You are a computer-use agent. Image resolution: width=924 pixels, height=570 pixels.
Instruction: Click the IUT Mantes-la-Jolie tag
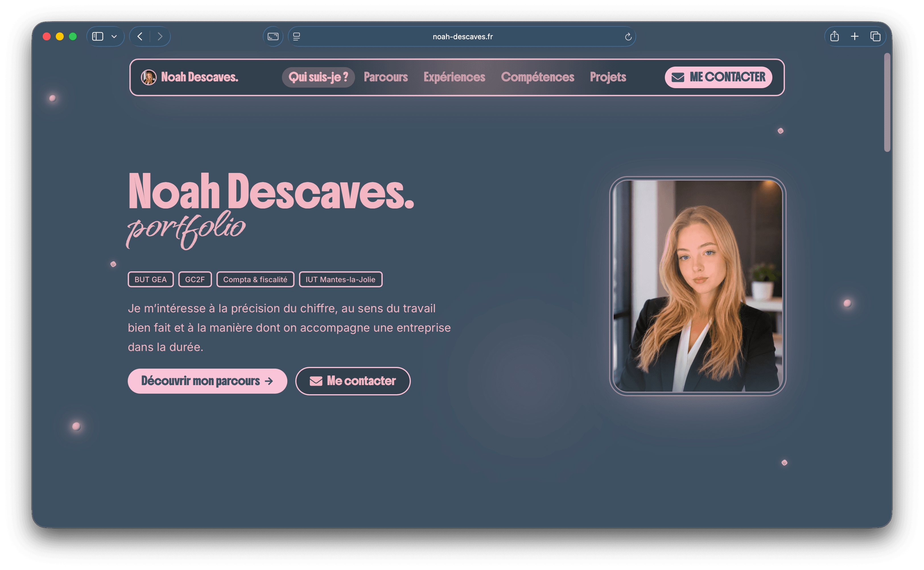tap(341, 279)
